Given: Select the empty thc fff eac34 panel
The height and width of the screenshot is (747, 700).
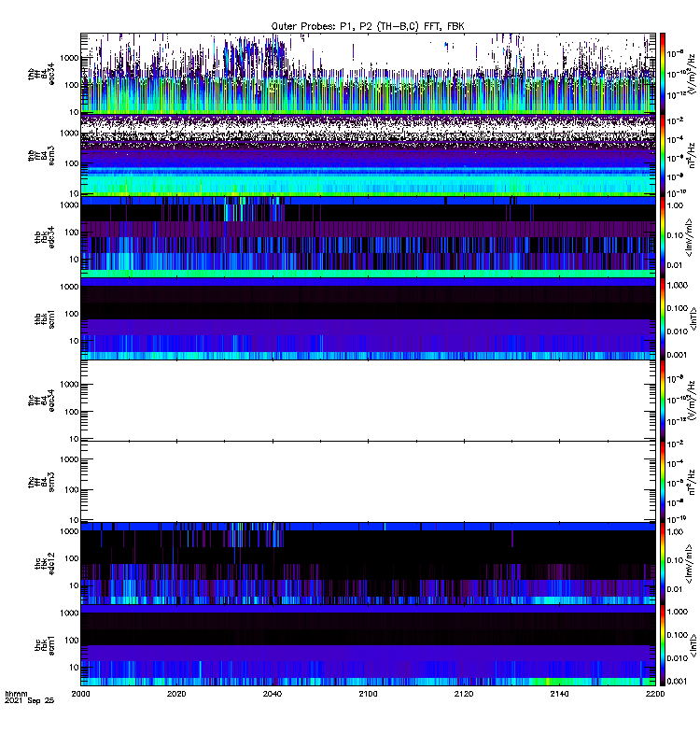Looking at the screenshot, I should click(368, 401).
